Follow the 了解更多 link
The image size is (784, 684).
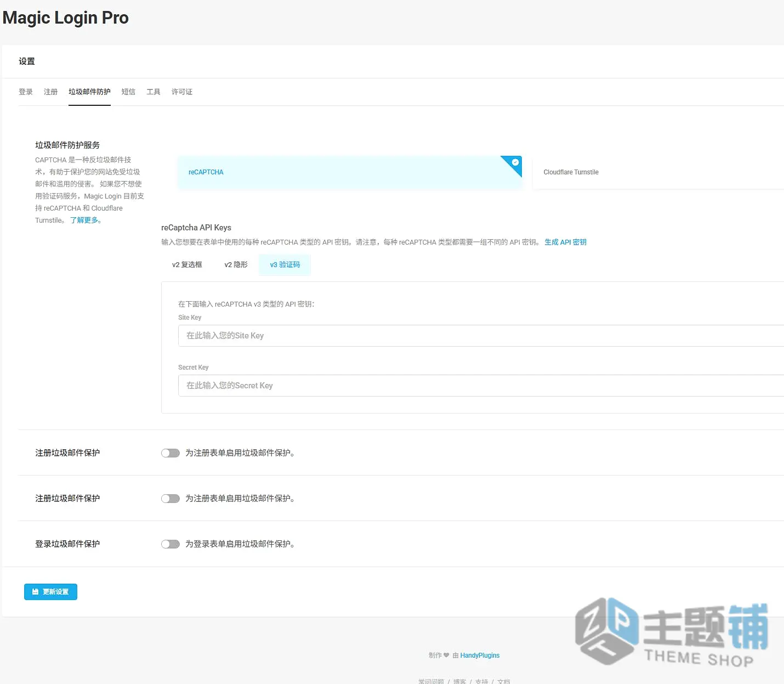pos(86,220)
